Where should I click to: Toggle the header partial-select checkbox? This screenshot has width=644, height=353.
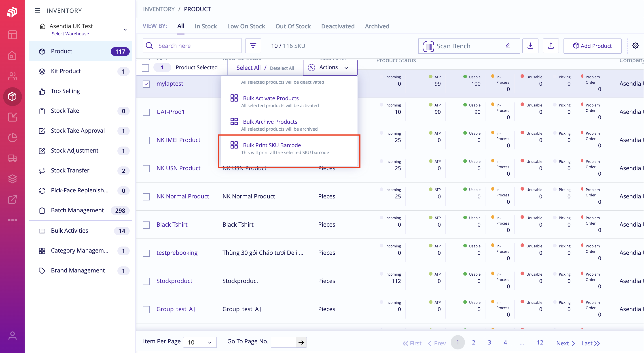145,68
